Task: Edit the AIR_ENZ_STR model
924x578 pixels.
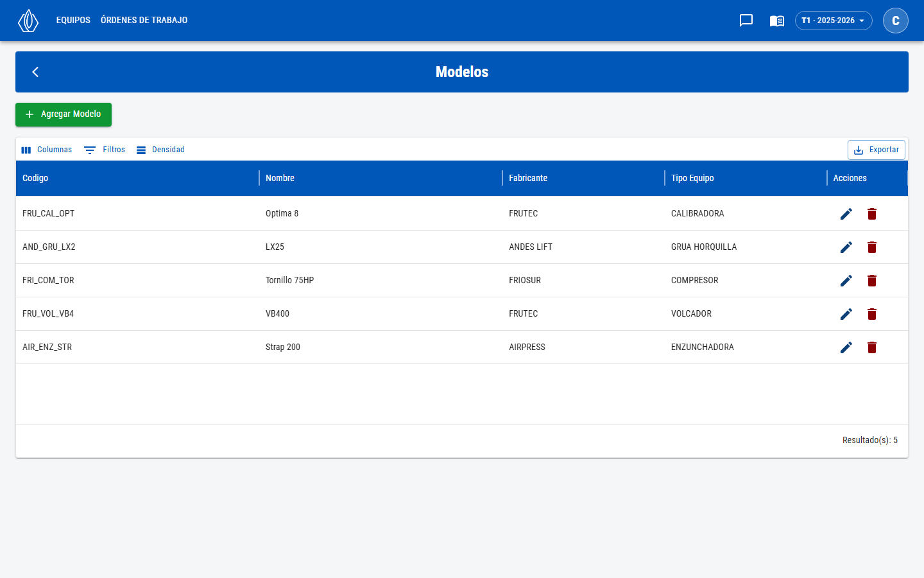Action: click(x=846, y=347)
